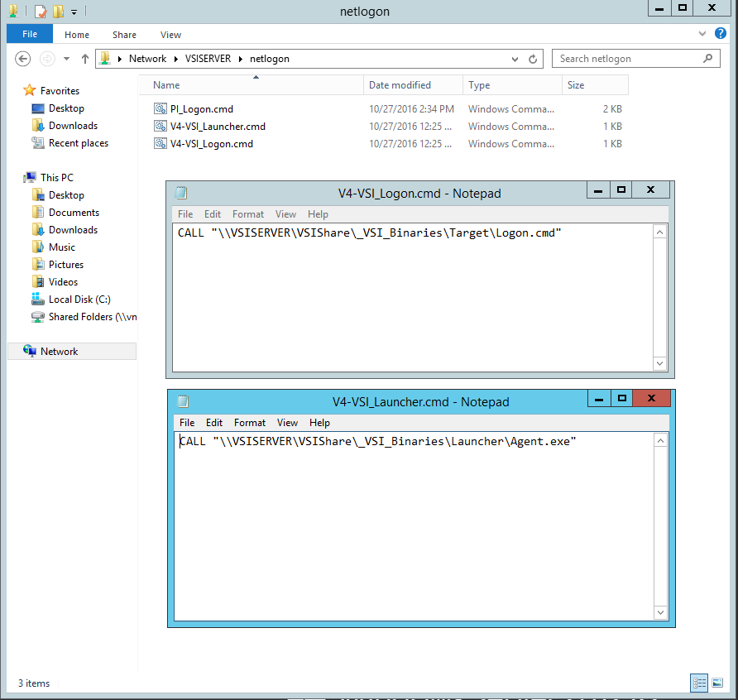
Task: Open Local Disk (C:) drive
Action: point(79,300)
